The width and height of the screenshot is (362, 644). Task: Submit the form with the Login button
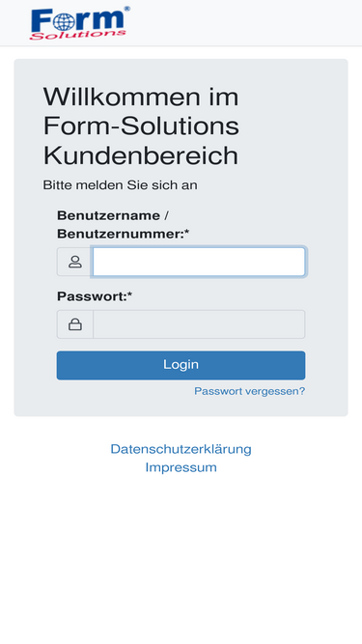click(x=181, y=365)
